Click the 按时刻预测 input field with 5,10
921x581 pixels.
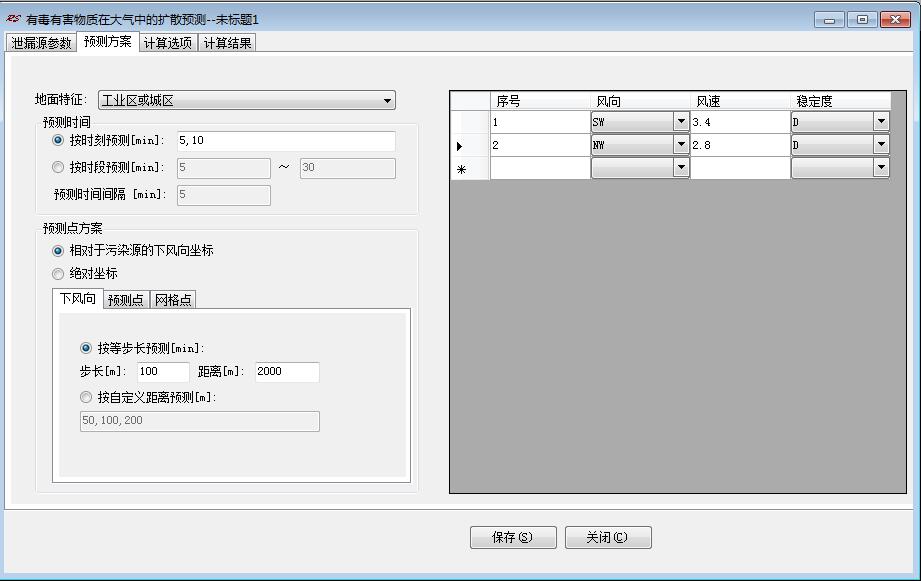286,141
